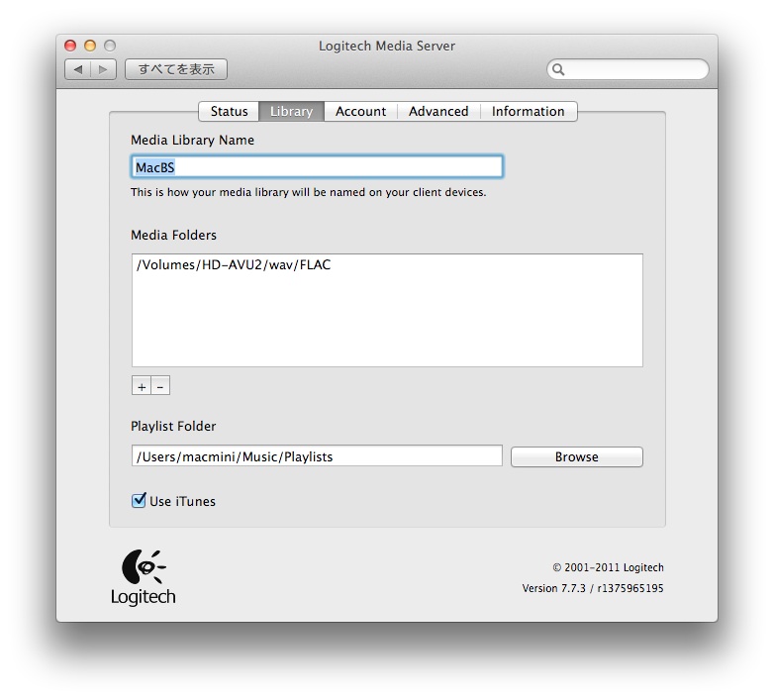Click the Logitech logo
The width and height of the screenshot is (774, 700).
144,577
